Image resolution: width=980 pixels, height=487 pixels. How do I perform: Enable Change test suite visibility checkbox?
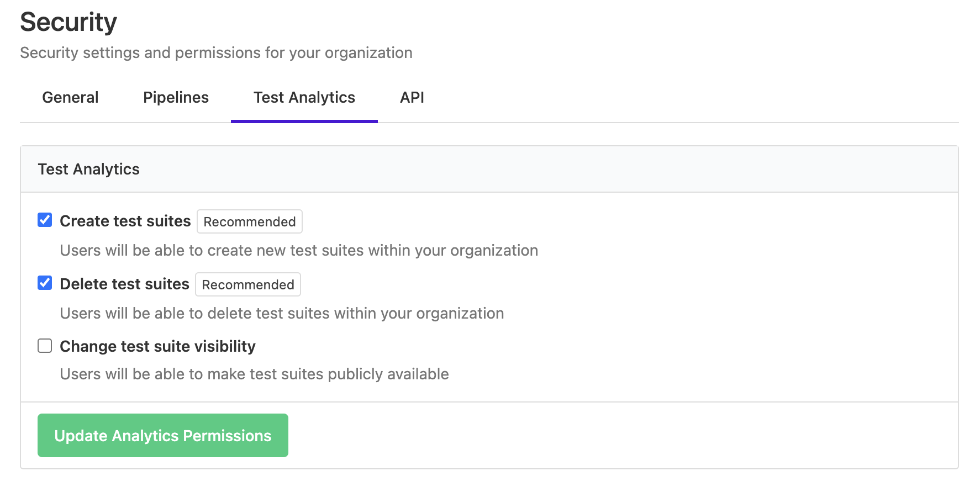45,346
